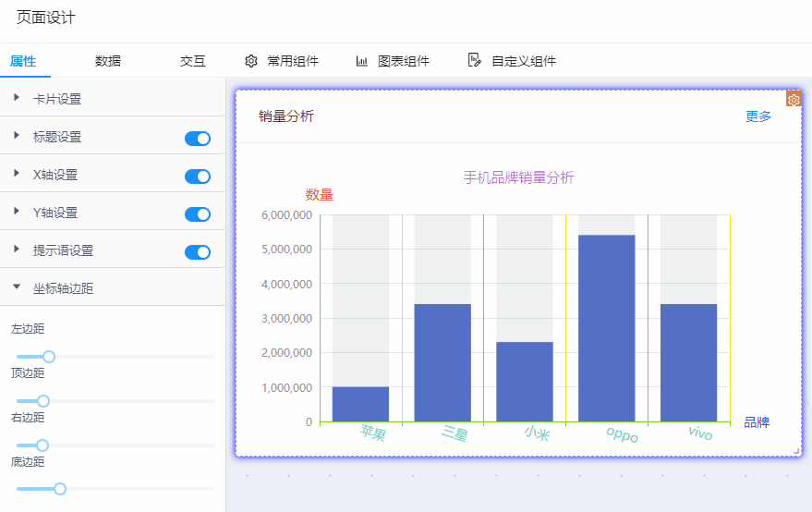
Task: Click the vivo X-axis label
Action: click(700, 433)
